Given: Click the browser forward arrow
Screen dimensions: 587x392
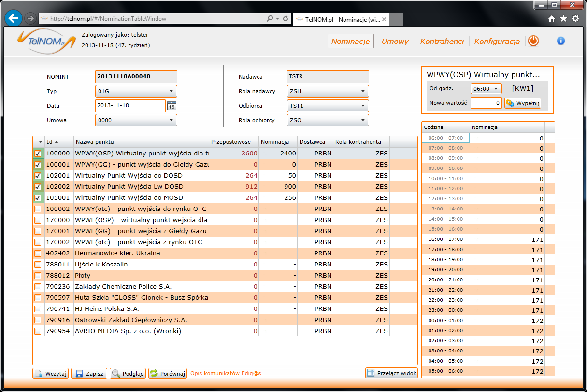Looking at the screenshot, I should [30, 19].
